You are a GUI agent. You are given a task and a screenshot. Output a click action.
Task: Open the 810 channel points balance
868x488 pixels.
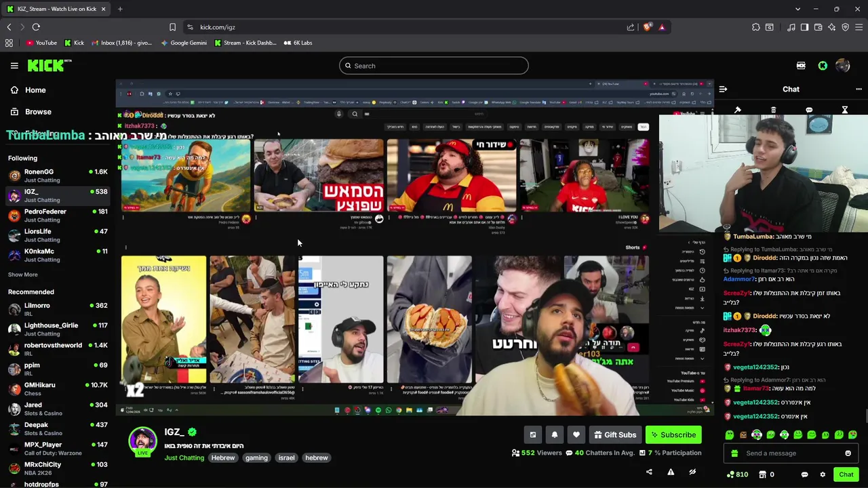pos(737,474)
